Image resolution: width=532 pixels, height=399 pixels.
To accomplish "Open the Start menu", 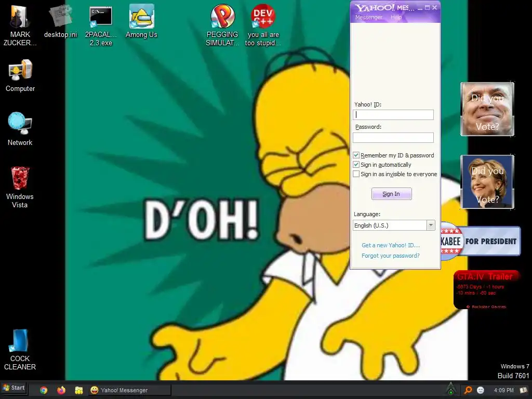I will tap(14, 388).
